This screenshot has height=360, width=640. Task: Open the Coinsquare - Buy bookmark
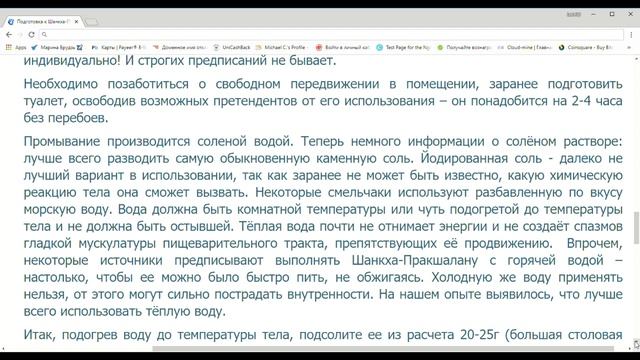[x=586, y=47]
